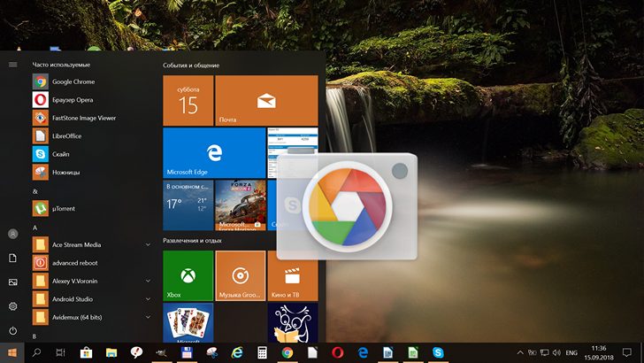Open the owl reading book tile
Image resolution: width=644 pixels, height=363 pixels.
(x=293, y=322)
